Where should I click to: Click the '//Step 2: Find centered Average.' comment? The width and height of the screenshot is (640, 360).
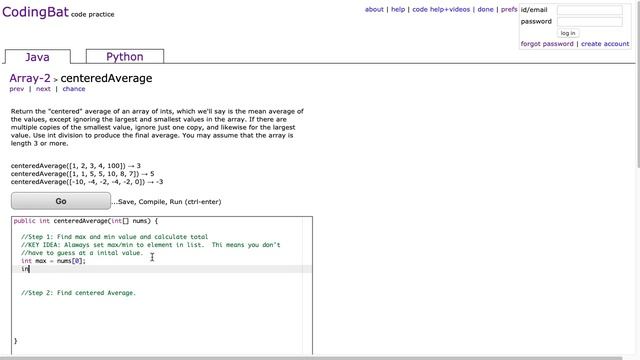pos(78,293)
